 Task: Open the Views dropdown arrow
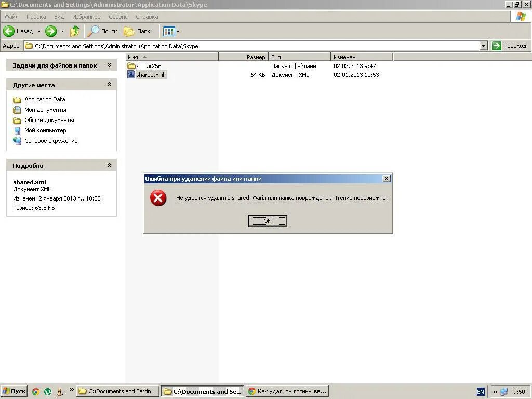click(x=178, y=32)
